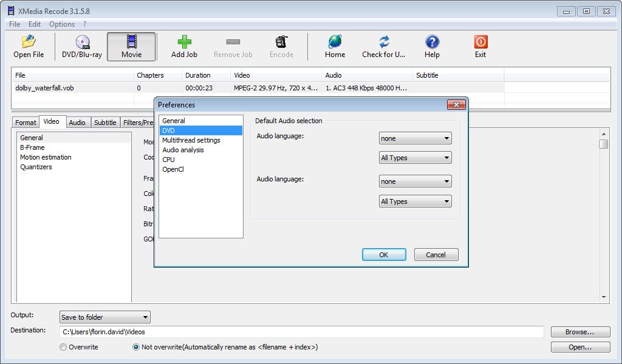The width and height of the screenshot is (622, 364).
Task: Click the AC3 448 Kbps audio cell
Action: click(366, 88)
